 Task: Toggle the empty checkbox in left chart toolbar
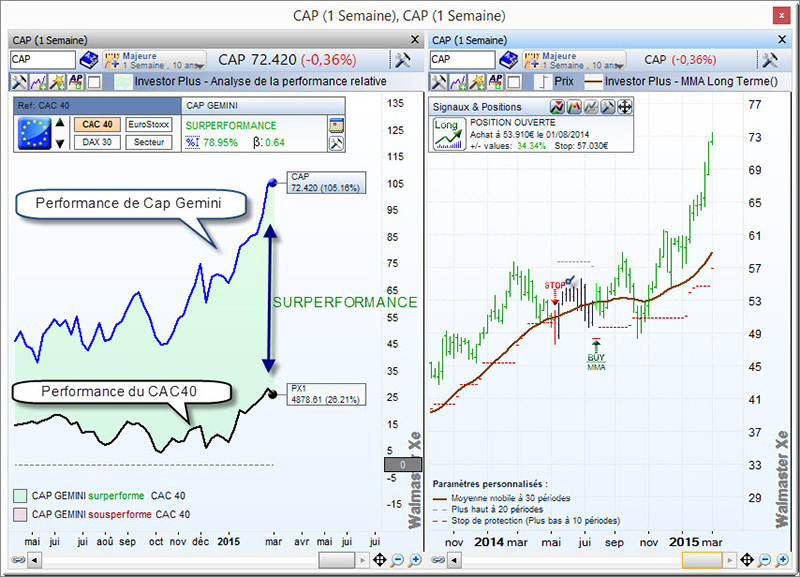pos(94,82)
